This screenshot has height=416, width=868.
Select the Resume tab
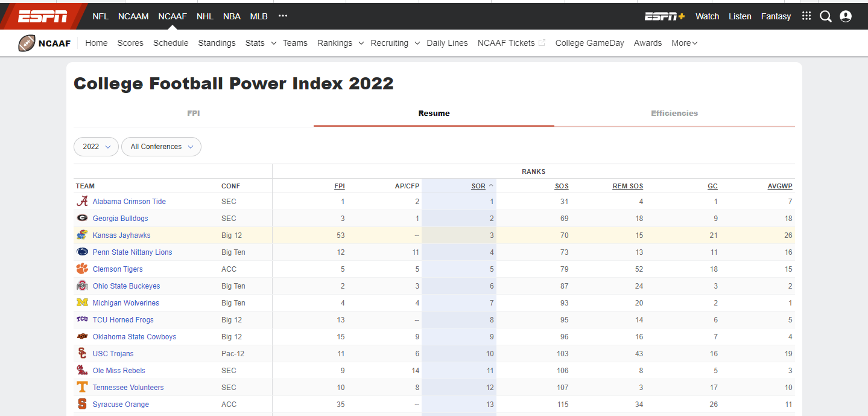[434, 114]
